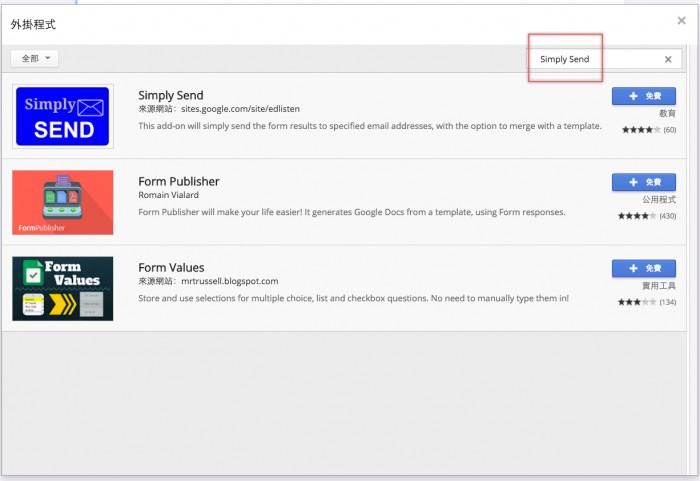This screenshot has height=481, width=700.
Task: Click the Simply Send search input field
Action: [595, 59]
